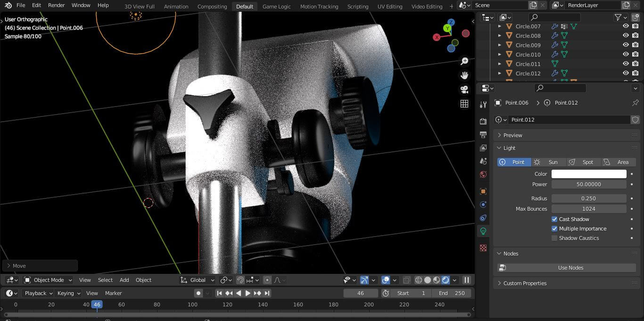The height and width of the screenshot is (321, 644).
Task: Toggle camera view with the camera icon
Action: (464, 90)
